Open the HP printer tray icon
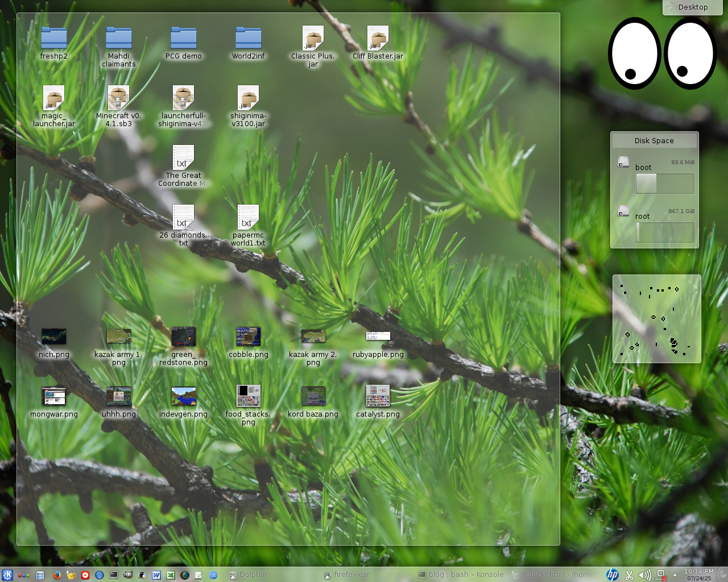The width and height of the screenshot is (728, 582). click(613, 575)
